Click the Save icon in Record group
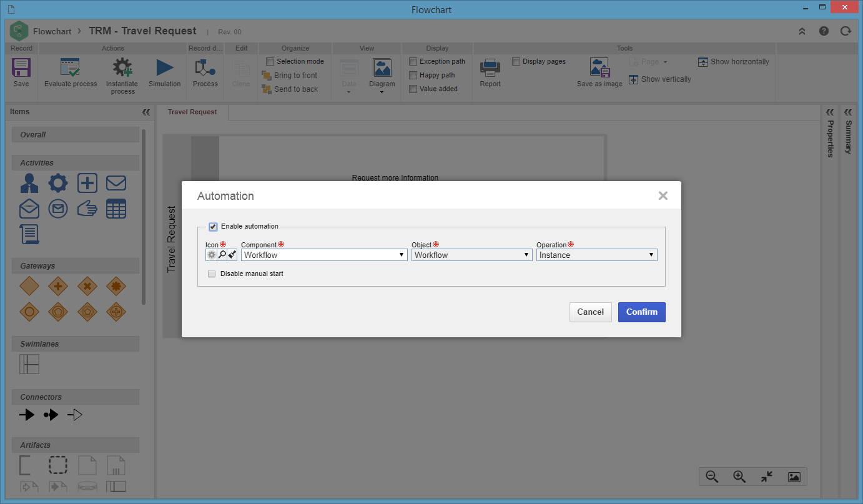Image resolution: width=863 pixels, height=504 pixels. pyautogui.click(x=21, y=68)
